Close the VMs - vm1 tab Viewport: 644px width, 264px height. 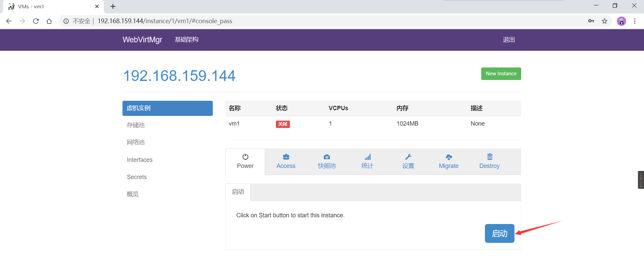point(97,6)
